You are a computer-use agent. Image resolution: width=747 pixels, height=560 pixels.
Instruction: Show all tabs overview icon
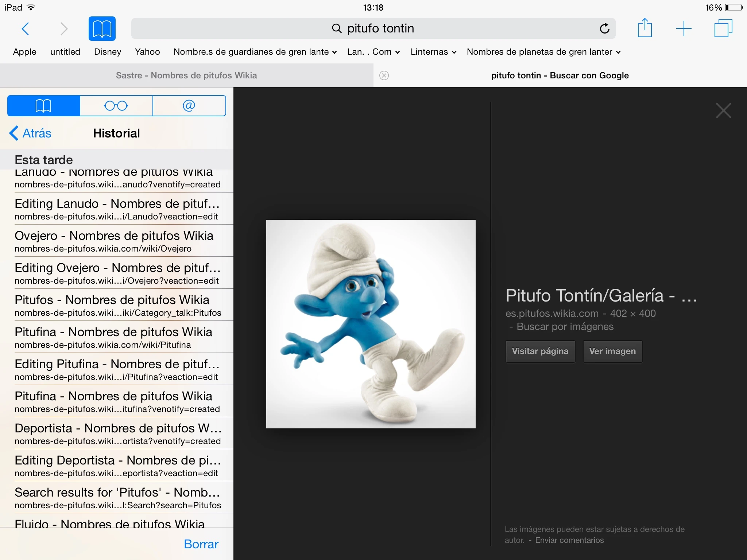(723, 28)
